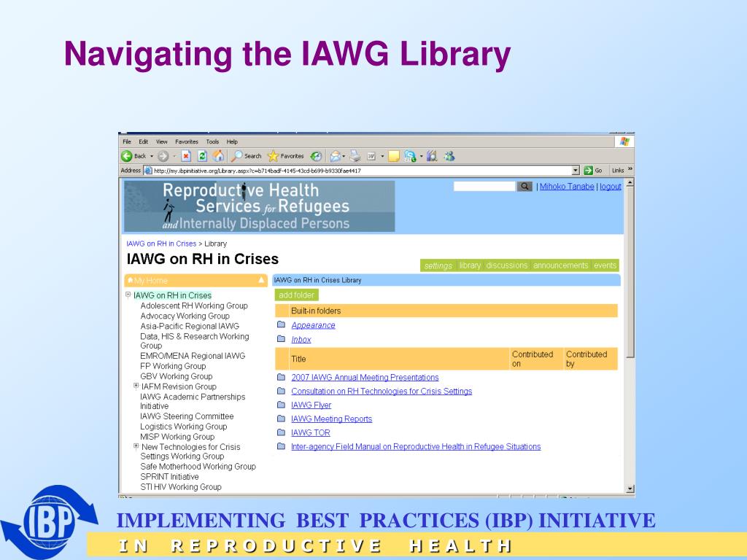Click the page search magnifier button
The width and height of the screenshot is (747, 560).
pyautogui.click(x=524, y=186)
